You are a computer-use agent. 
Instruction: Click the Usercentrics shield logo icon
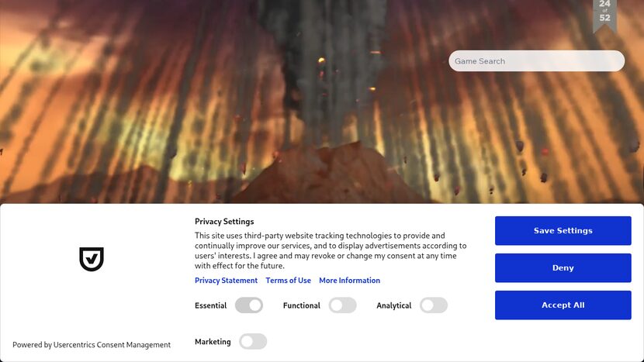(92, 259)
